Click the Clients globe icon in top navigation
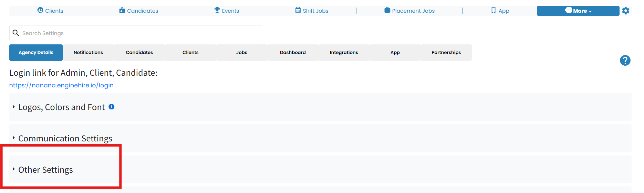Screen dimensions: 644x193 pos(40,10)
